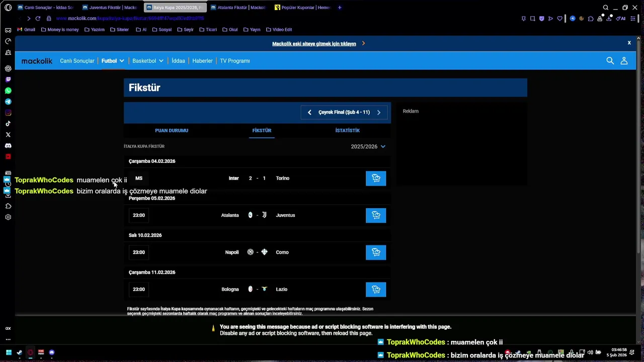Screen dimensions: 644x362
Task: Dismiss the old-site banner with X
Action: tap(629, 43)
